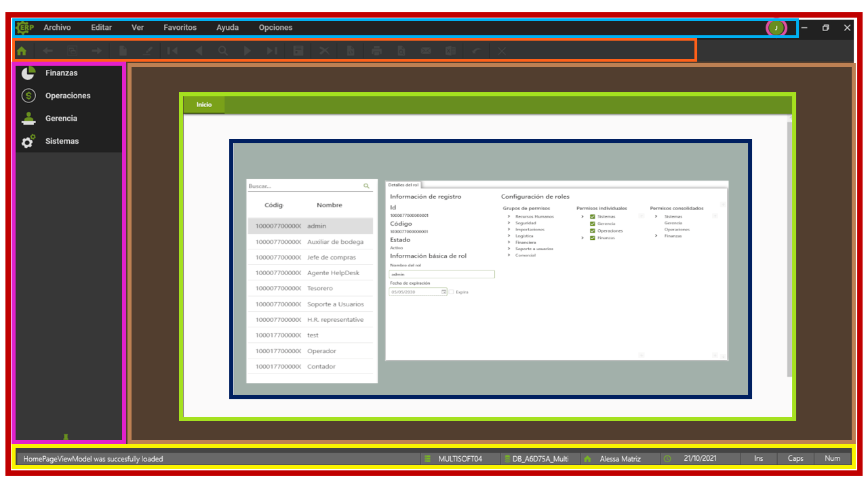Click the green Home toolbar icon

(22, 51)
